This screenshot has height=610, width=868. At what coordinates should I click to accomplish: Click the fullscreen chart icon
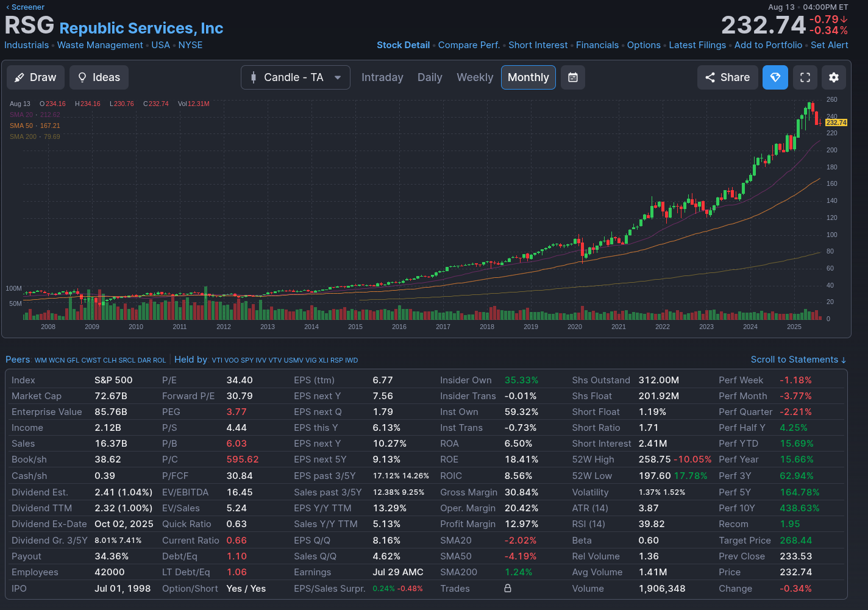click(805, 77)
